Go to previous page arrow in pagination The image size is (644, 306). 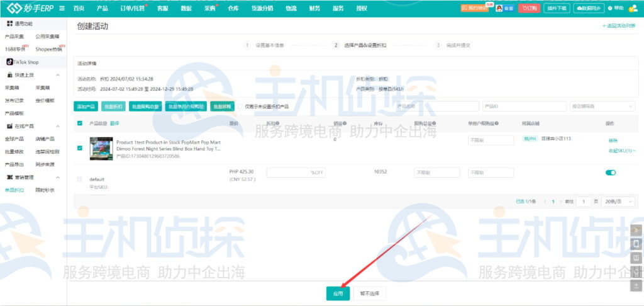click(x=545, y=201)
